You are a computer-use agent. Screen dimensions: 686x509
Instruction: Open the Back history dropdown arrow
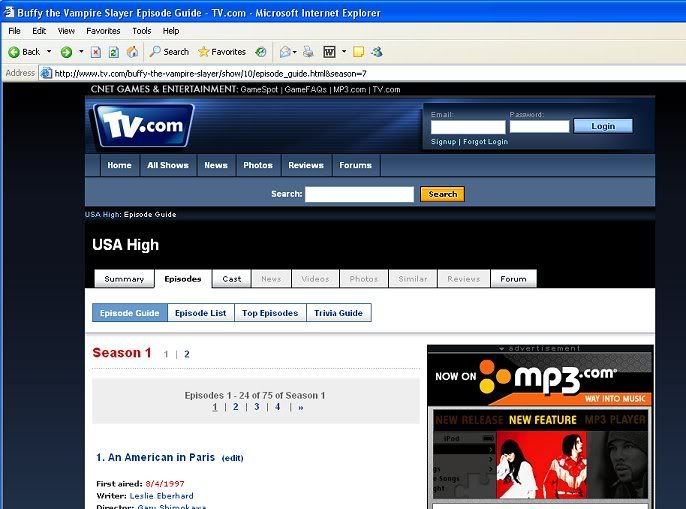coord(49,52)
